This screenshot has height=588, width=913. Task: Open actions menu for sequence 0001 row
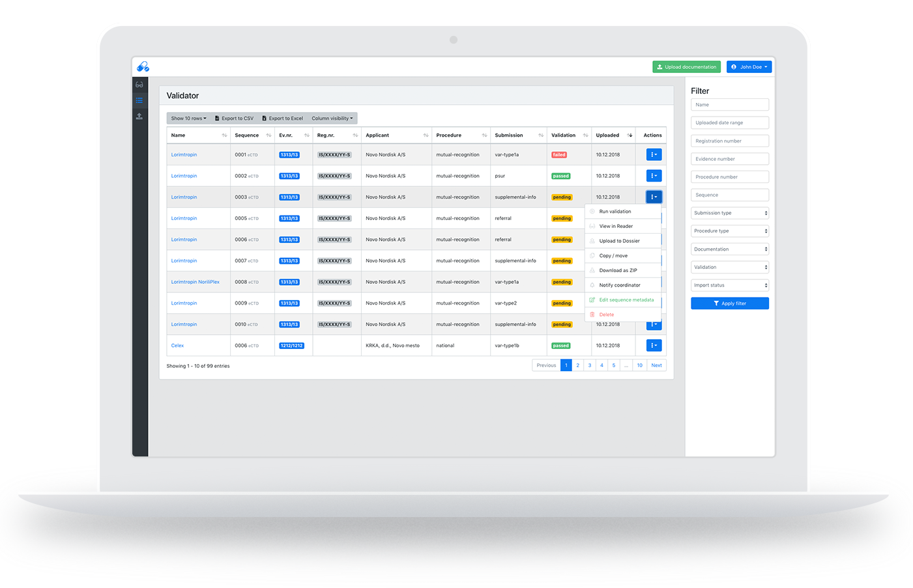pos(654,155)
